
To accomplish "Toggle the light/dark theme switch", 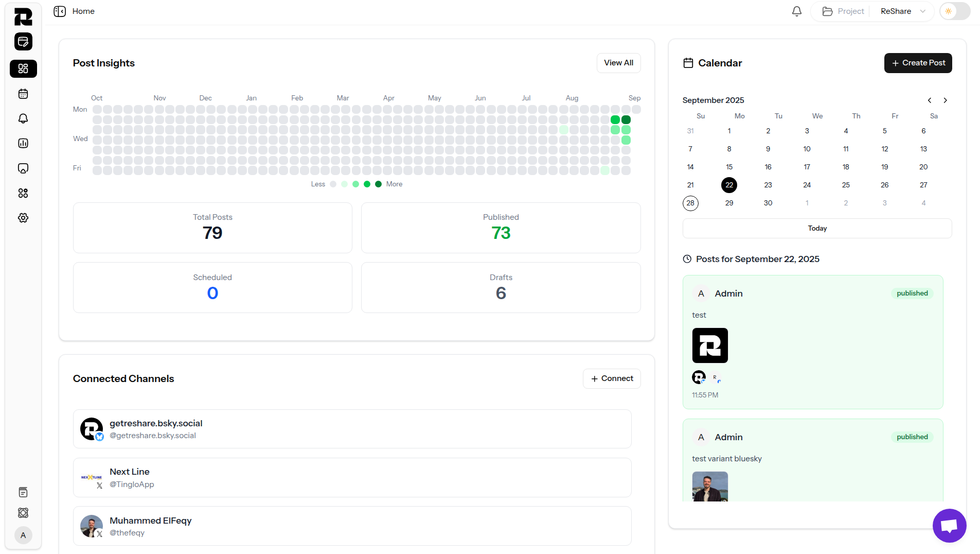I will pos(955,11).
